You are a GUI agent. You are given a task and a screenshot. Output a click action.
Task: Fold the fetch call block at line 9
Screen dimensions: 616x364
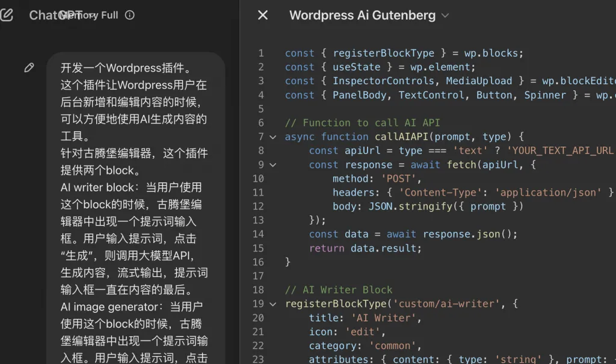coord(273,164)
